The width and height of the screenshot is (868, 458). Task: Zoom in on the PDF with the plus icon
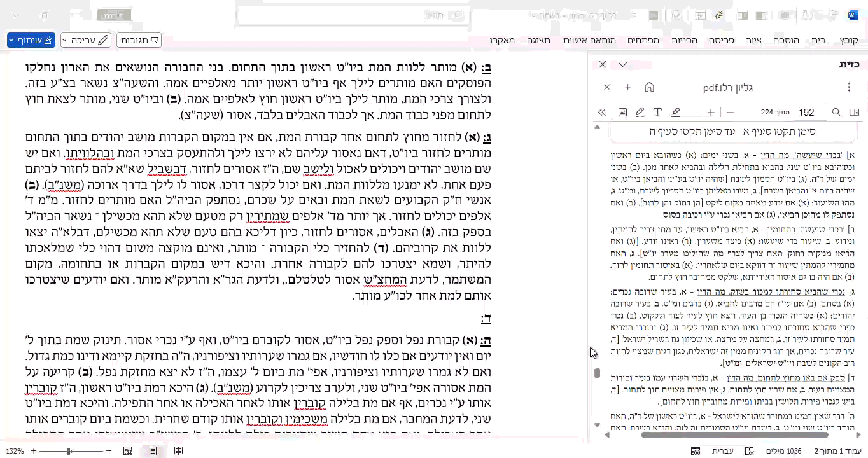(x=711, y=111)
